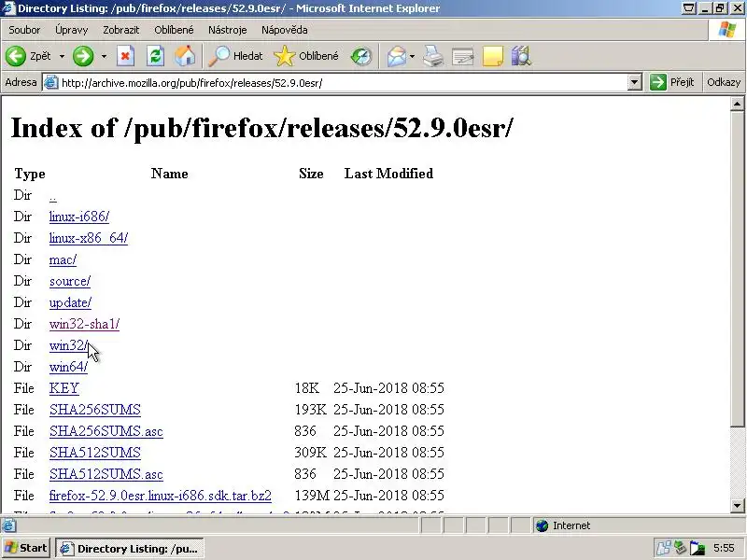Refresh the page with the green arrows icon
The width and height of the screenshot is (747, 560).
(x=155, y=56)
